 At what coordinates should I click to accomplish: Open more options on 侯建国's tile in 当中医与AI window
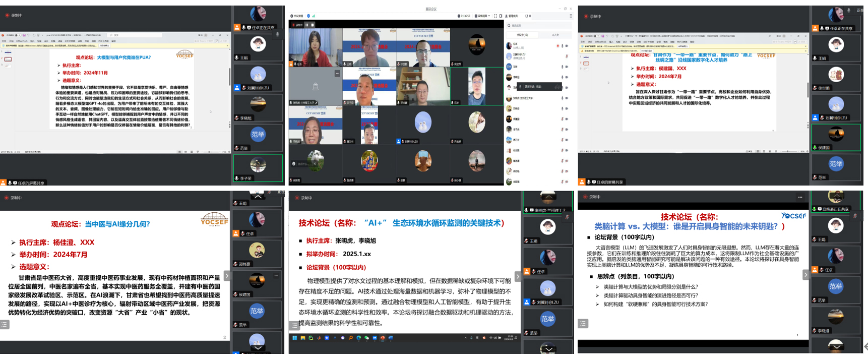(x=276, y=276)
